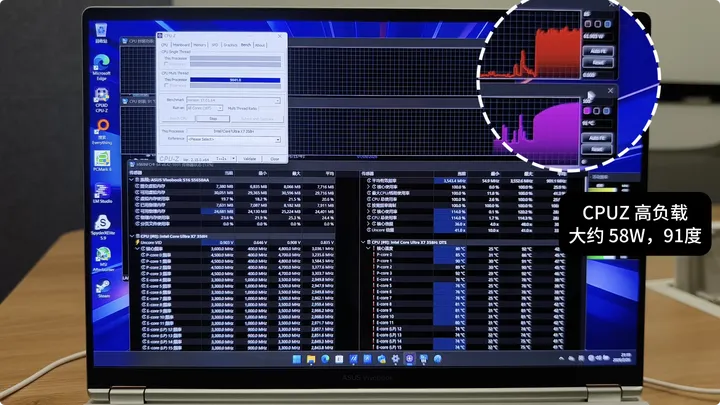Launch MSI Afterburner from the desktop
The height and width of the screenshot is (405, 720).
tap(103, 259)
